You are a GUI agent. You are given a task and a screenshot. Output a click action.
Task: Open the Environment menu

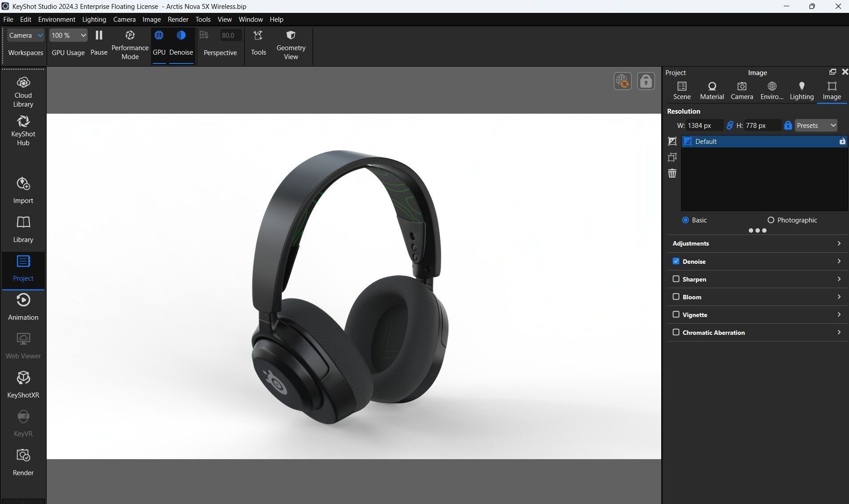(57, 20)
